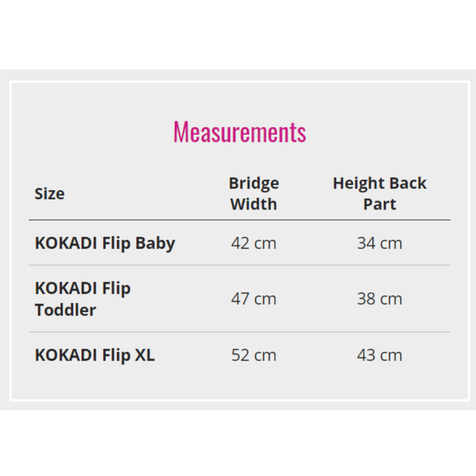Click the divider between Toddler and XL rows
The height and width of the screenshot is (476, 476).
coord(240,332)
